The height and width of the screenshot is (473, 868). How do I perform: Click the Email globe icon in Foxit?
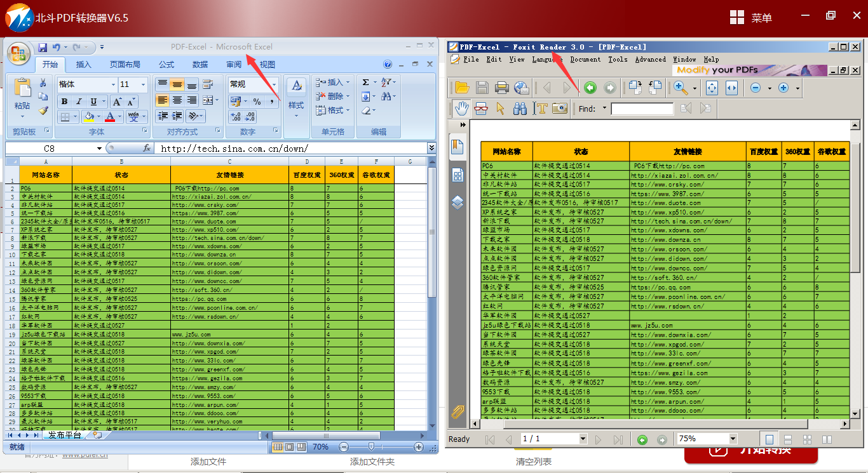coord(522,88)
